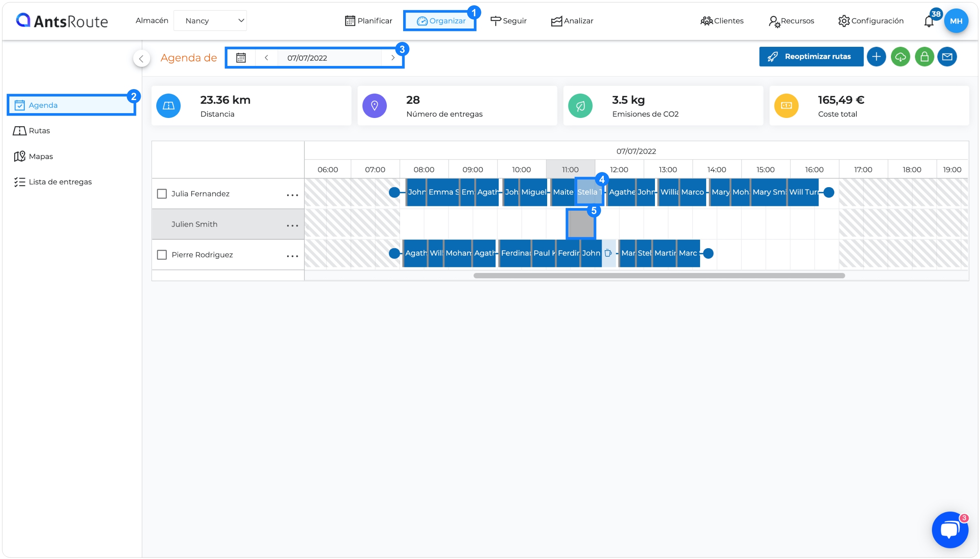
Task: Open the Recursos menu
Action: pos(791,21)
